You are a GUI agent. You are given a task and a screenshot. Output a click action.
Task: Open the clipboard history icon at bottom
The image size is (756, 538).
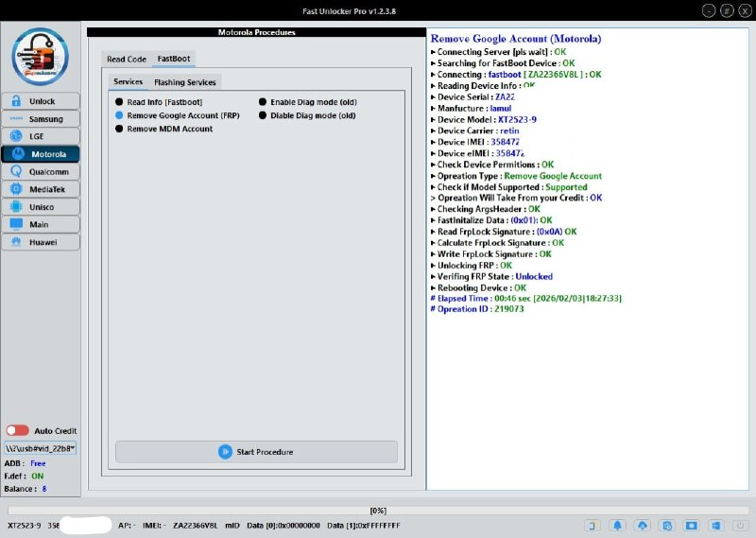pos(666,525)
